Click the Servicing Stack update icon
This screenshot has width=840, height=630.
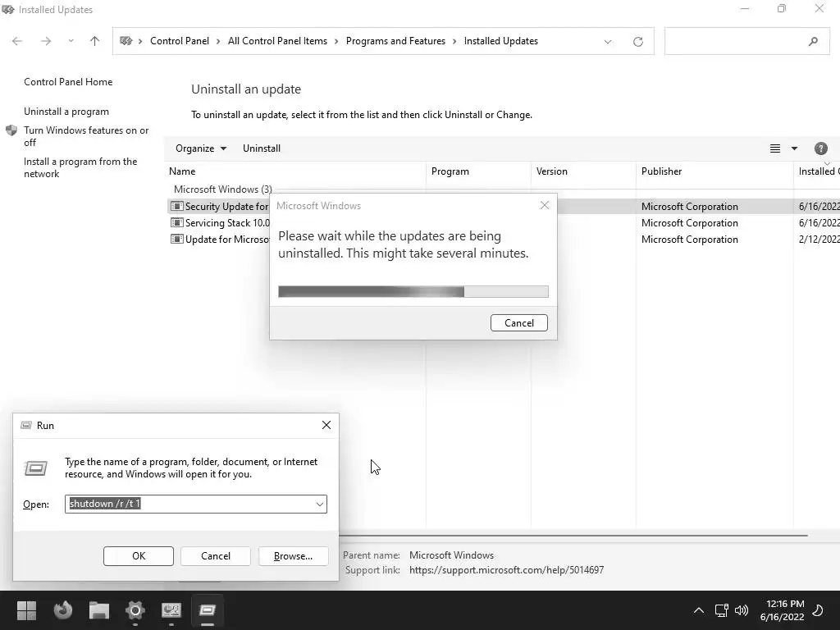[177, 223]
